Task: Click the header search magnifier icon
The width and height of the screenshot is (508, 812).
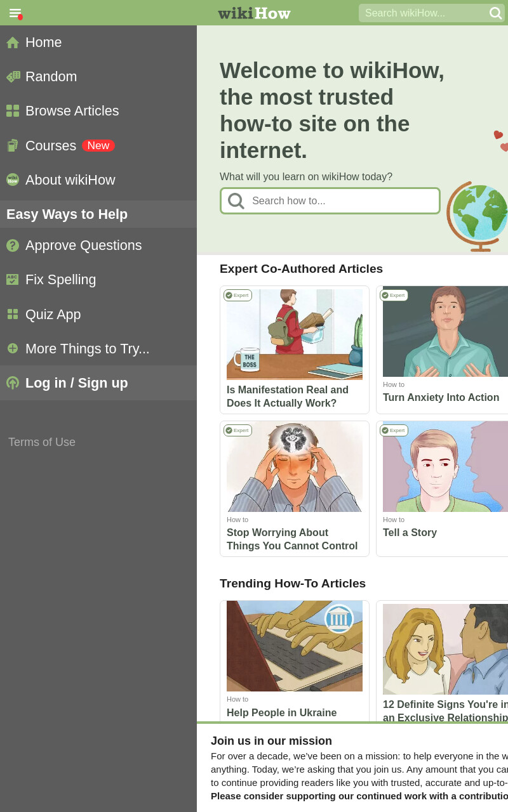Action: [x=495, y=13]
